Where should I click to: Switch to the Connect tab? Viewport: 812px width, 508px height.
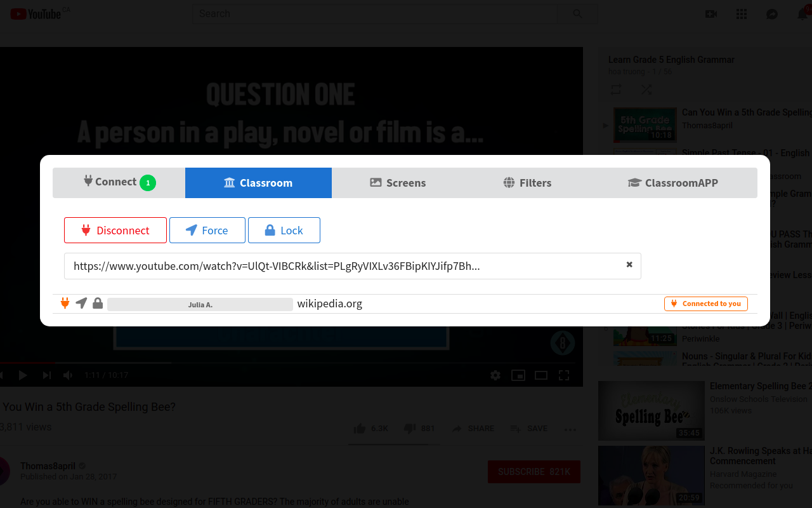click(119, 183)
